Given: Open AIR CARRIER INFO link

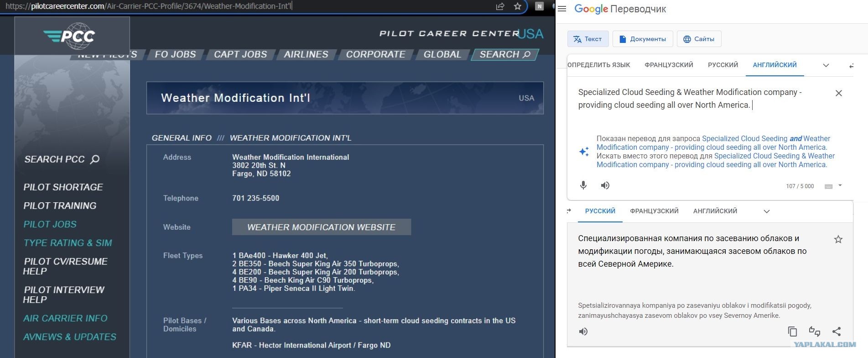Looking at the screenshot, I should point(66,318).
